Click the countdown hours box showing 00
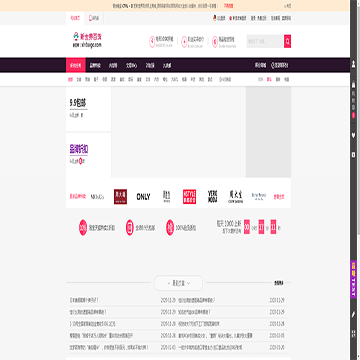The height and width of the screenshot is (360, 360). click(247, 227)
